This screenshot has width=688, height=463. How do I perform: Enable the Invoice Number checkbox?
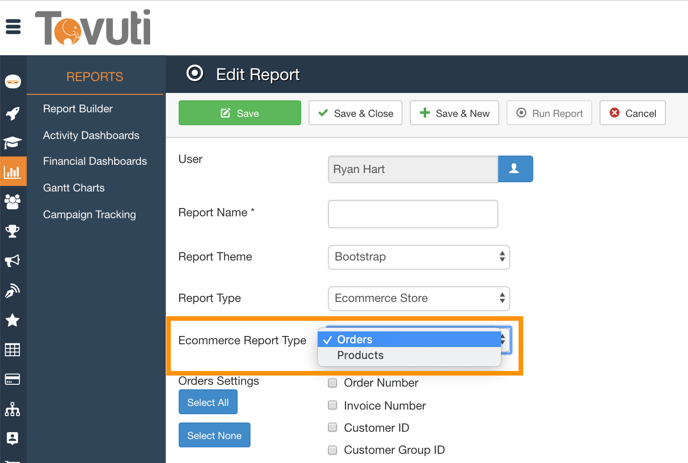(333, 406)
